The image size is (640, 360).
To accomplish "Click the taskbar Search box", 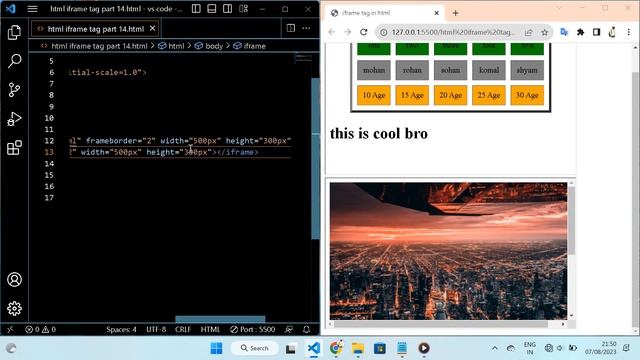I will (255, 348).
